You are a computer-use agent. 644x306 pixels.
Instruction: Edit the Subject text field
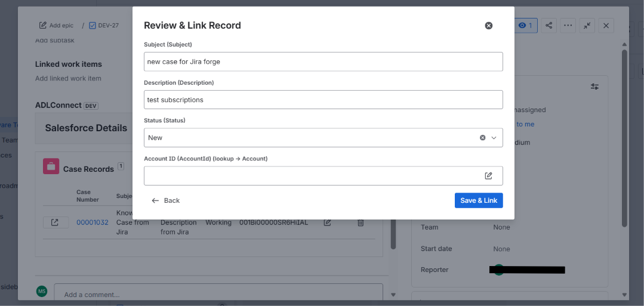pos(323,61)
